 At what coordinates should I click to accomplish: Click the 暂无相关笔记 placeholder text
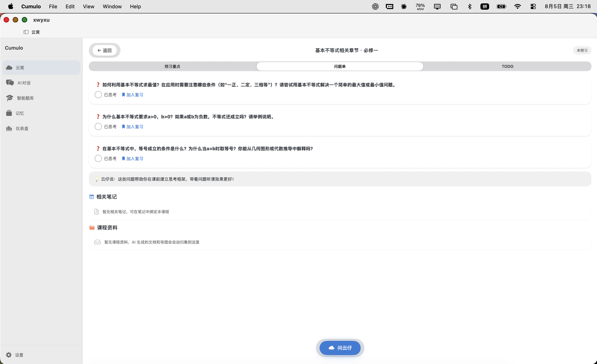coord(136,212)
